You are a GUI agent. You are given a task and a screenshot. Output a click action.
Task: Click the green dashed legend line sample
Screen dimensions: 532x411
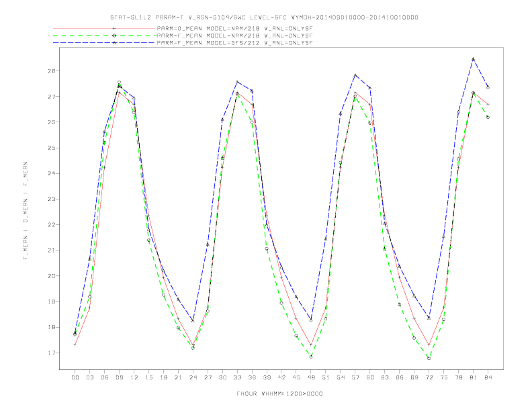coord(104,36)
